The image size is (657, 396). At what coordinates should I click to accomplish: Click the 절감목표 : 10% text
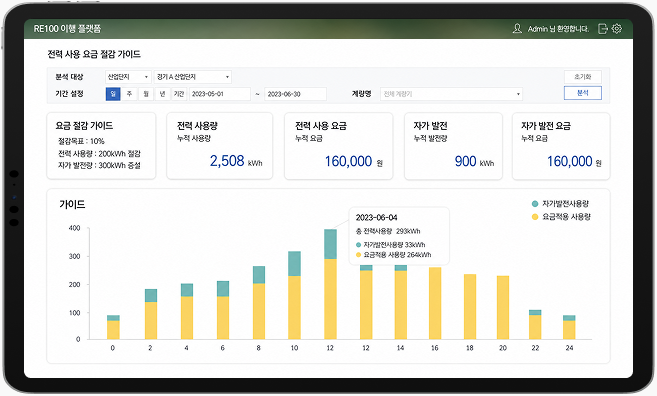pyautogui.click(x=81, y=141)
